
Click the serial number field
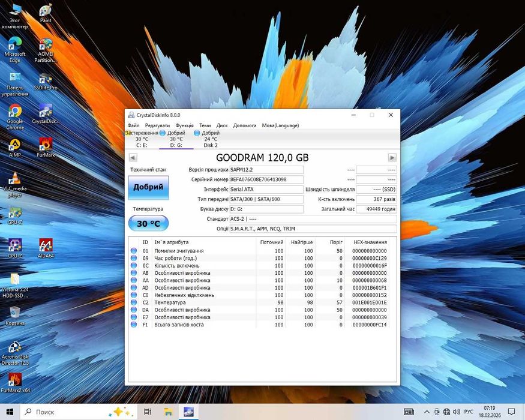click(266, 179)
